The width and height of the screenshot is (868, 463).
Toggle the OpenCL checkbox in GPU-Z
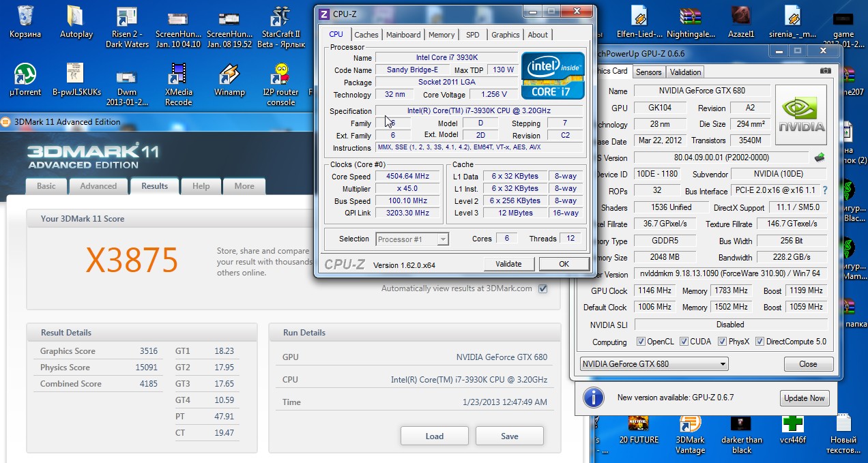(641, 342)
